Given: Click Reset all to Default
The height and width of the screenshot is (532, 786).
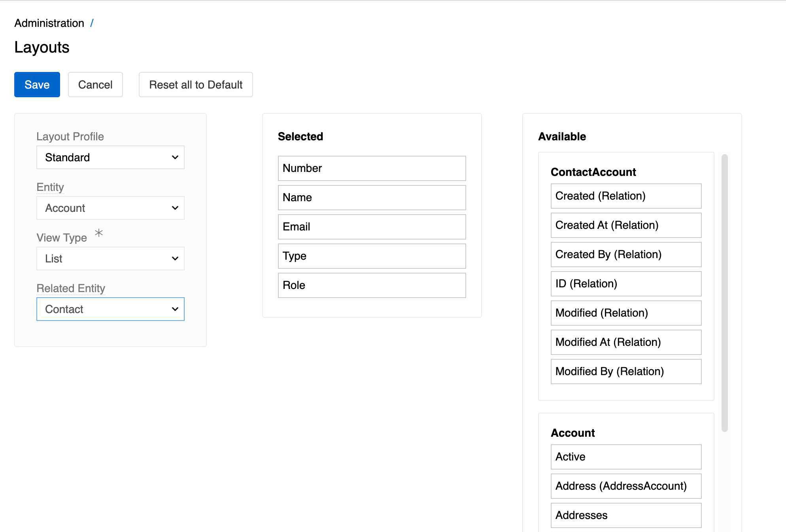Looking at the screenshot, I should [x=195, y=85].
